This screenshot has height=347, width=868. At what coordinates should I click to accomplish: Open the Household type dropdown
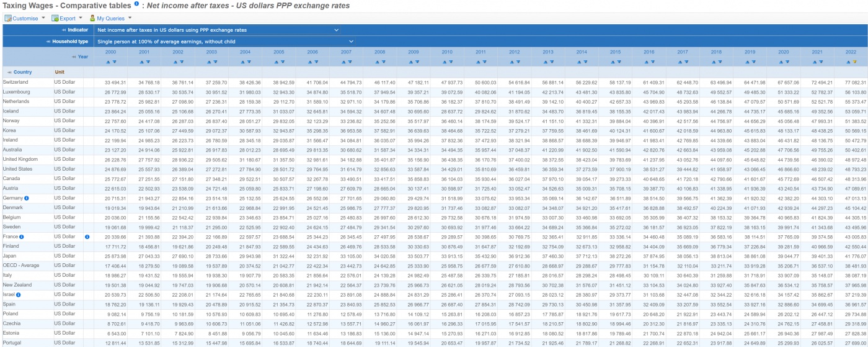[225, 42]
